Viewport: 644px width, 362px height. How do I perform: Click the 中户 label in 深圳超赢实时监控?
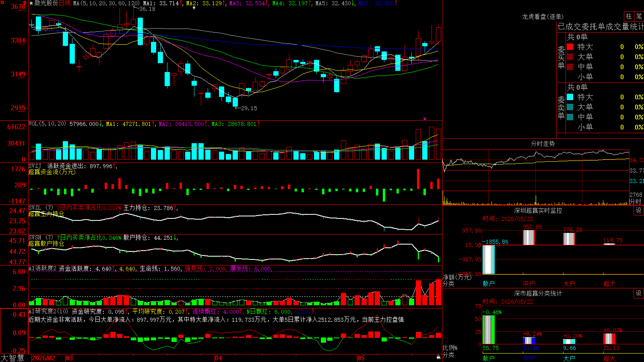pyautogui.click(x=529, y=284)
